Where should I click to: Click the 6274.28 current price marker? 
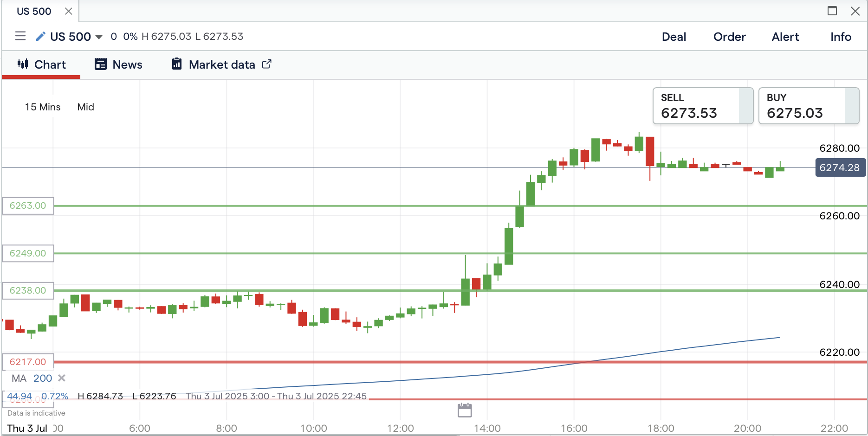pos(840,167)
